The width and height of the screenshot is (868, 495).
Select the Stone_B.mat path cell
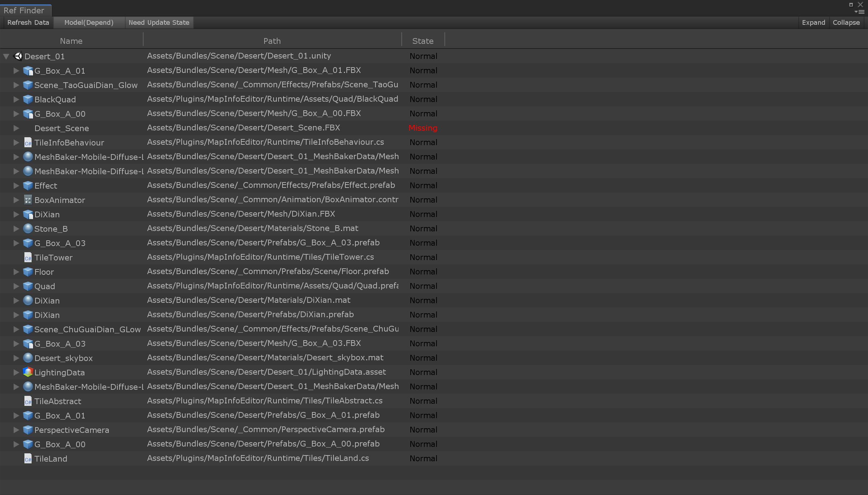pyautogui.click(x=252, y=228)
